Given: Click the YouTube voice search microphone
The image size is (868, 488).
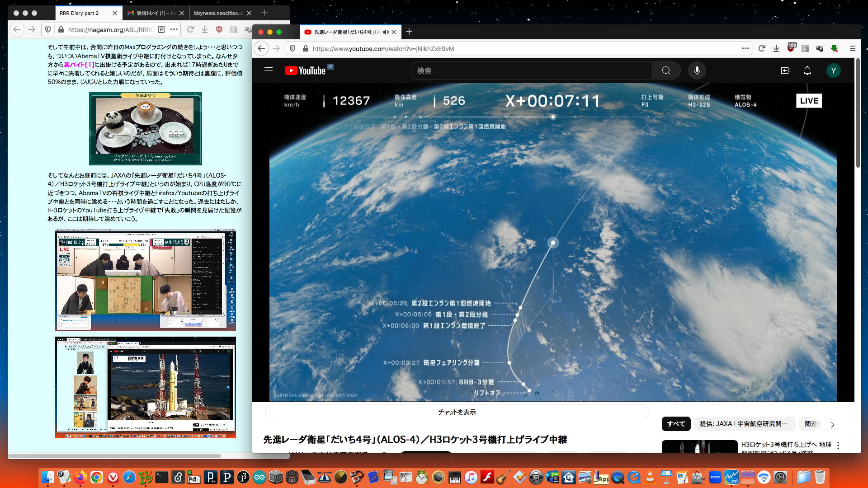Looking at the screenshot, I should pyautogui.click(x=697, y=70).
